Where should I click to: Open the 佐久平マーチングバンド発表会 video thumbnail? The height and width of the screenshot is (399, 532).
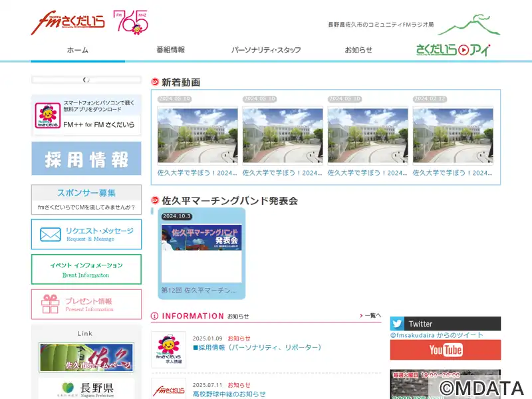[x=201, y=253]
